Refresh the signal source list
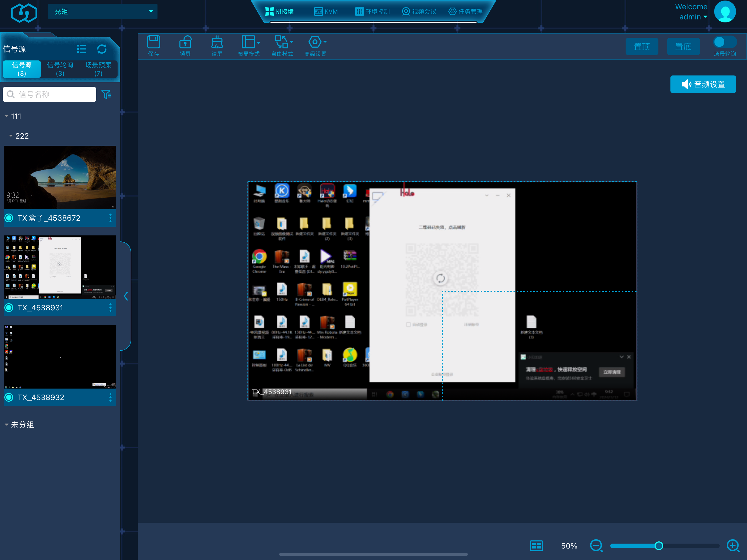The width and height of the screenshot is (747, 560). [x=102, y=49]
